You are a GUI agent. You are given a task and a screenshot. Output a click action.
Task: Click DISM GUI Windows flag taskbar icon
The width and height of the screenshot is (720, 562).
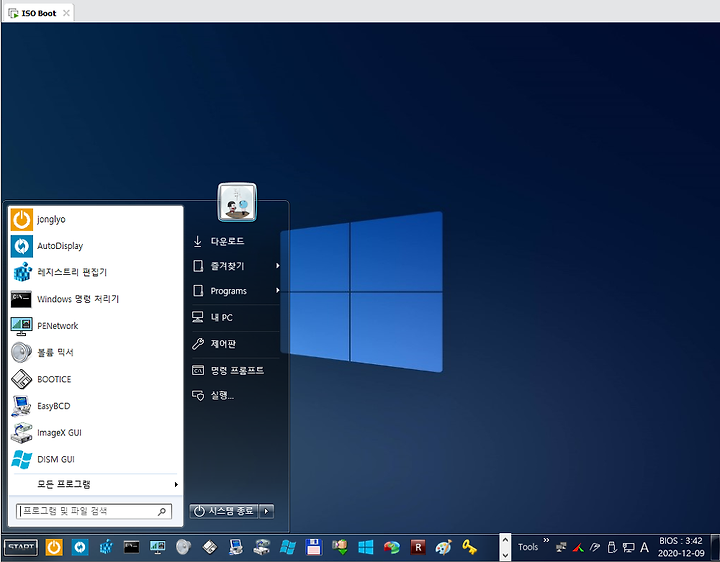coord(288,547)
